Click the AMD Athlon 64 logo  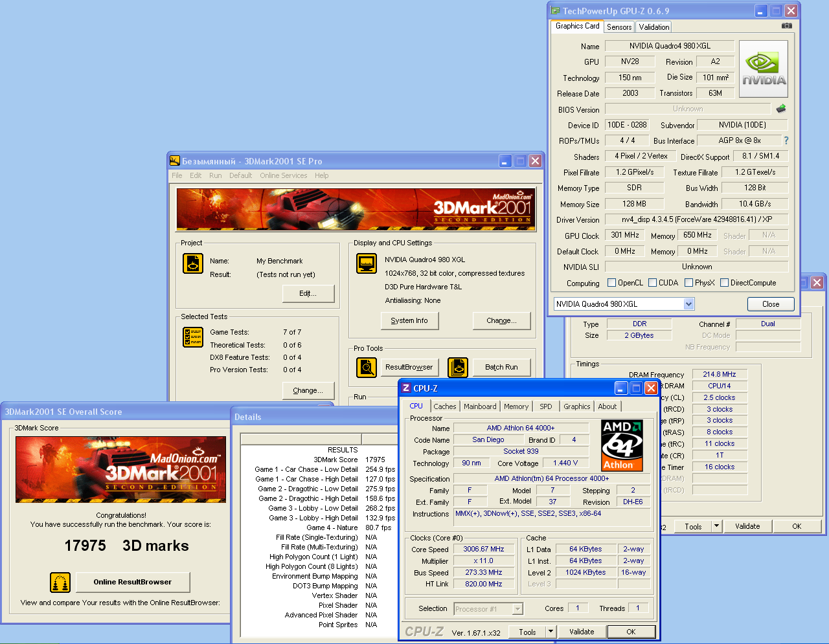[x=622, y=445]
